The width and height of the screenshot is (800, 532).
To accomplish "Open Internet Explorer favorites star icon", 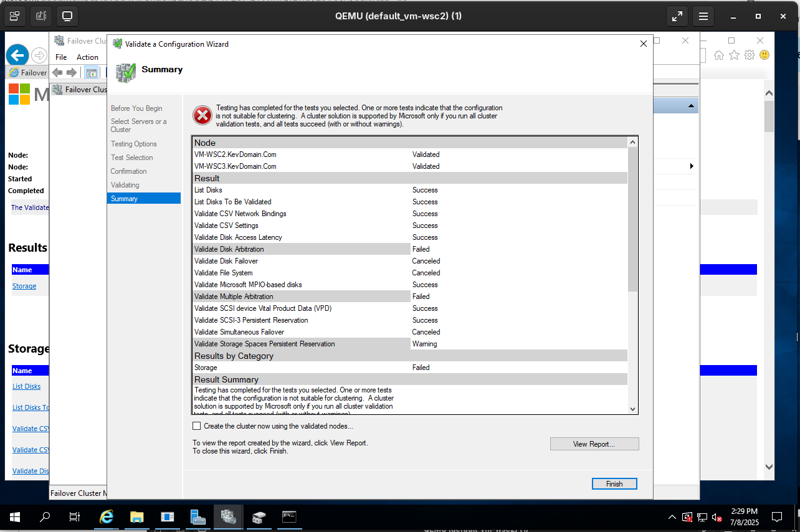I will tap(734, 55).
